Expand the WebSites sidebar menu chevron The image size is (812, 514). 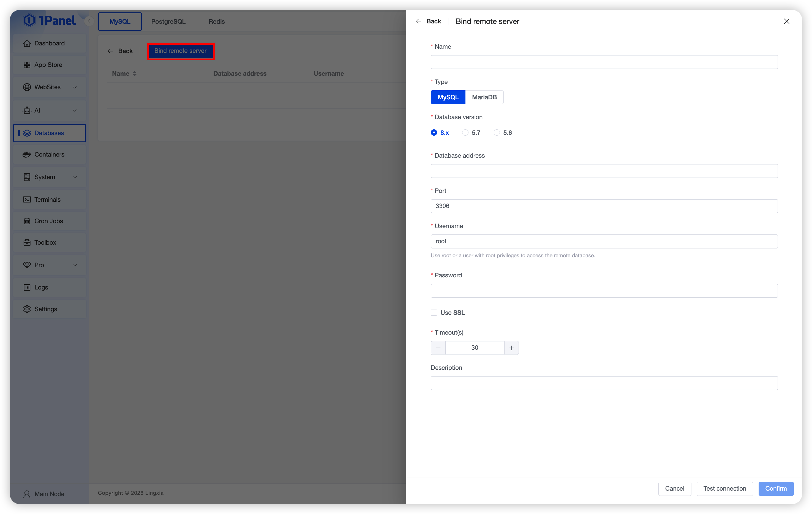pos(75,87)
